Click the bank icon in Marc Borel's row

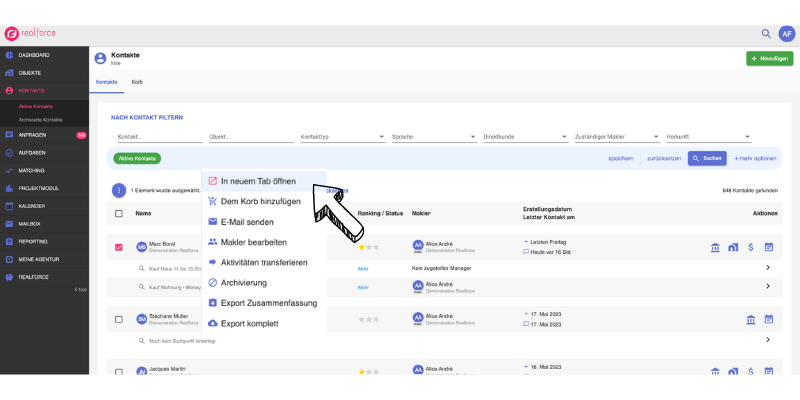pos(715,247)
